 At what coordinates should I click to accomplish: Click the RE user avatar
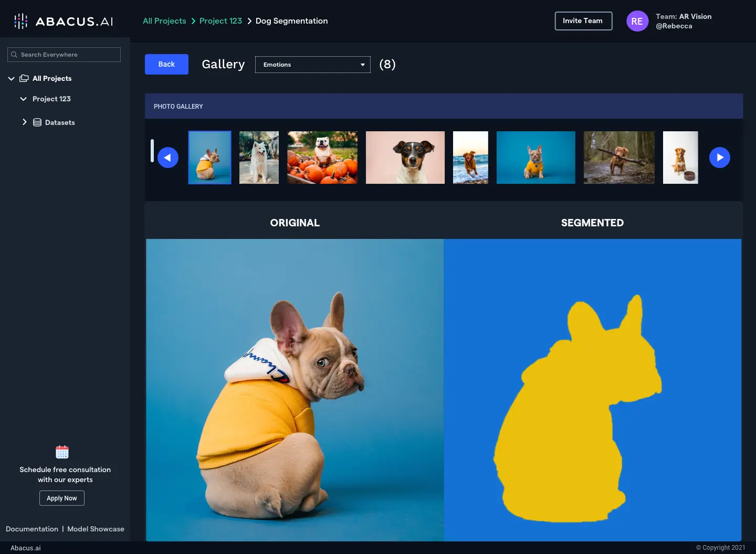637,21
